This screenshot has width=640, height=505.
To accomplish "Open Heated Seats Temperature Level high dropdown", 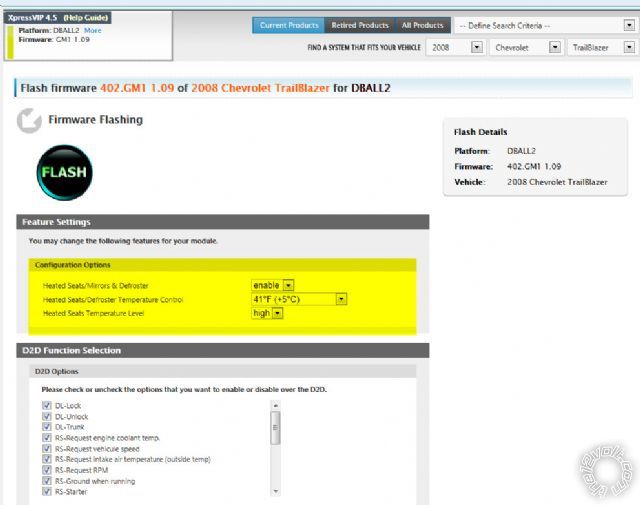I will pos(267,313).
